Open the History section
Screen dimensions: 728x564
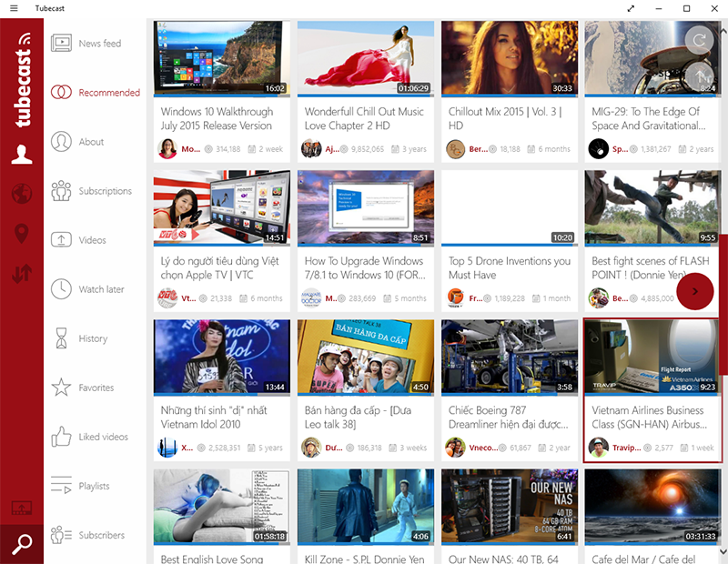pyautogui.click(x=92, y=338)
